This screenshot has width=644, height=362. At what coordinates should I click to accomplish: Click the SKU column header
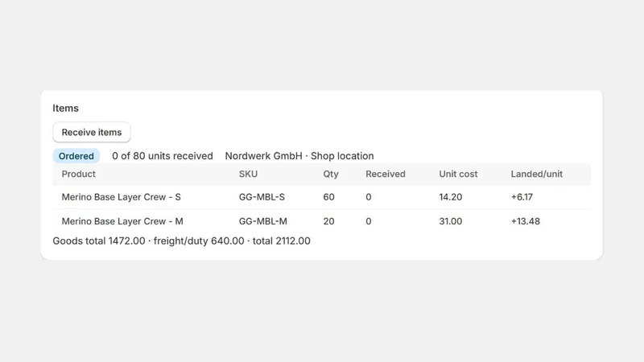coord(248,174)
